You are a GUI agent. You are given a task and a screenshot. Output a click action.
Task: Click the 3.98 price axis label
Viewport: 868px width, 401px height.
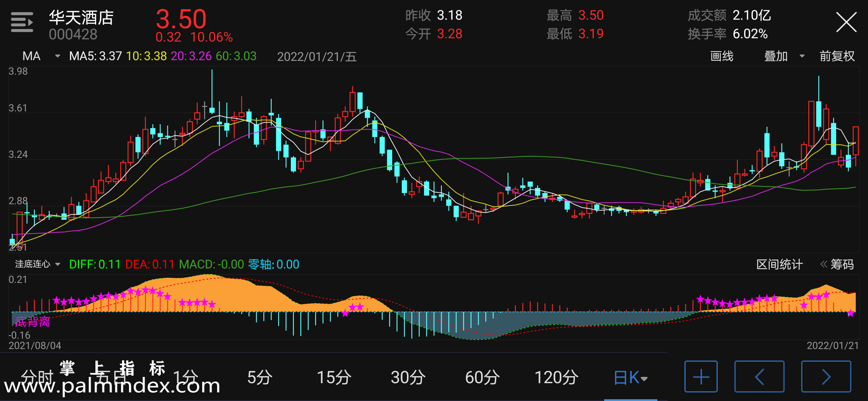[x=18, y=71]
